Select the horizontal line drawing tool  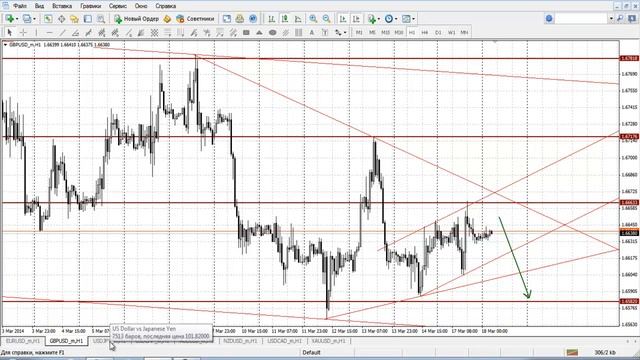49,32
